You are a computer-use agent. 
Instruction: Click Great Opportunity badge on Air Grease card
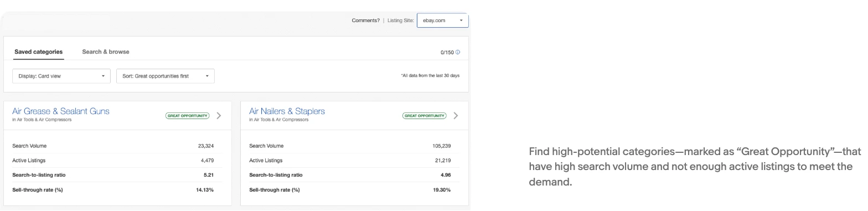tap(188, 116)
